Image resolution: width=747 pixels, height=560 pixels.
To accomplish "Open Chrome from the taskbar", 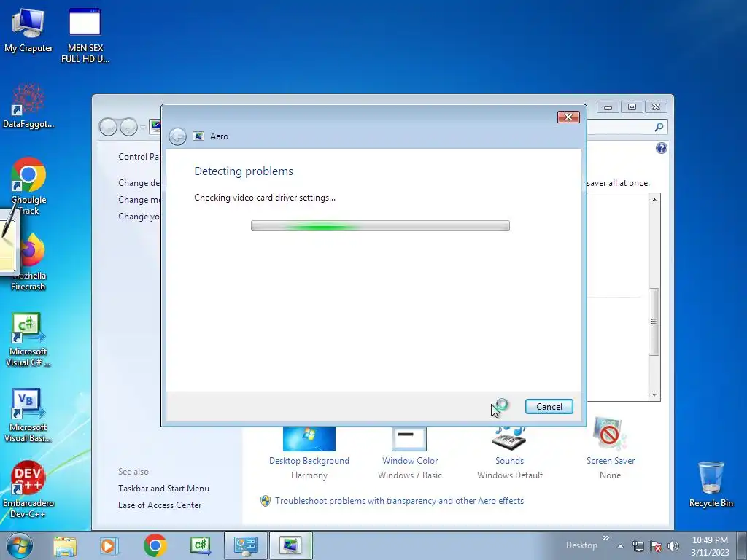I will tap(155, 545).
